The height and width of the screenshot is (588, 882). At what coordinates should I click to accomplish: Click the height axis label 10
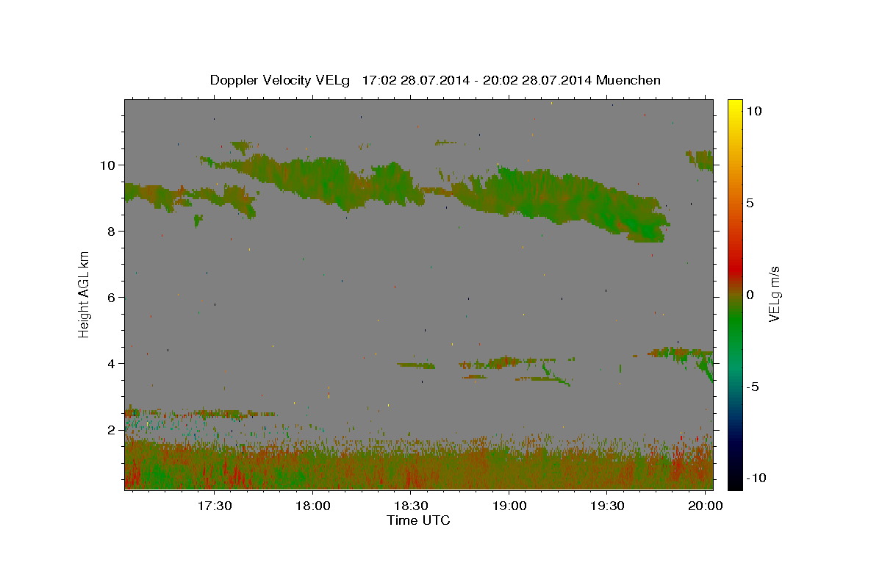pyautogui.click(x=108, y=165)
